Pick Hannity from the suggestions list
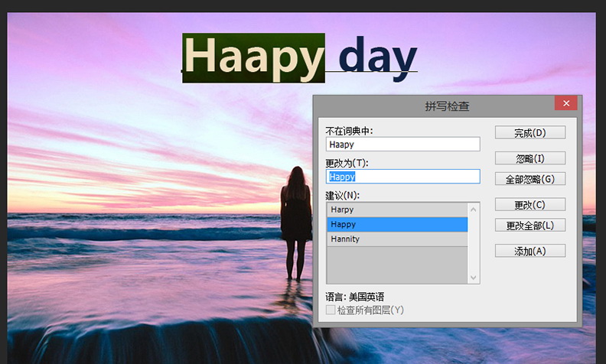Viewport: 606px width, 364px height. (x=396, y=239)
